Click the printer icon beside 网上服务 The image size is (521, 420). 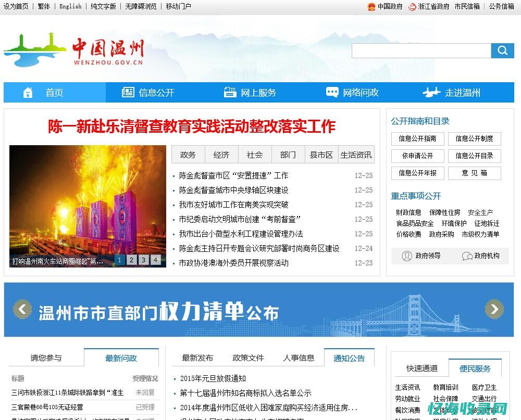(231, 92)
